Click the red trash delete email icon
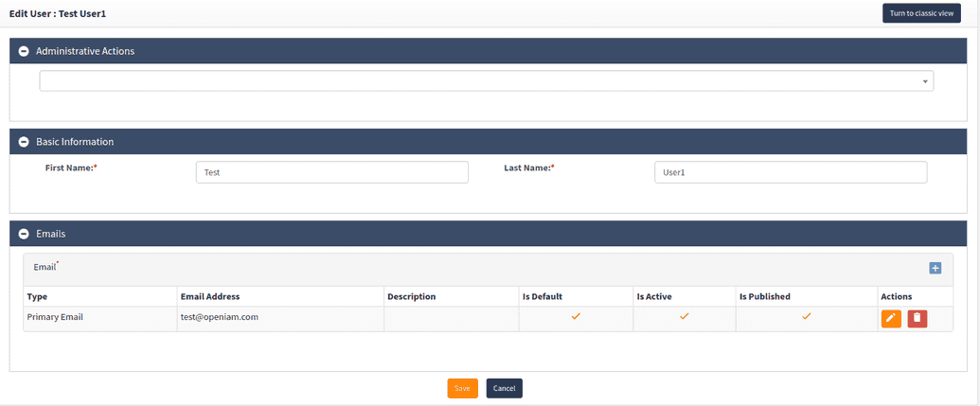 (917, 319)
